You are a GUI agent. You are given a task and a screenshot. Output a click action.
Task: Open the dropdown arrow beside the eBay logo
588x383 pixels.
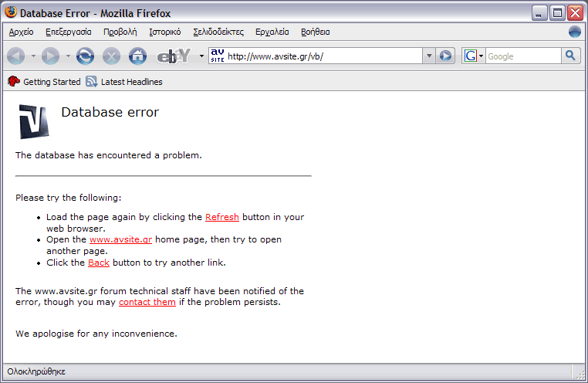pyautogui.click(x=201, y=56)
